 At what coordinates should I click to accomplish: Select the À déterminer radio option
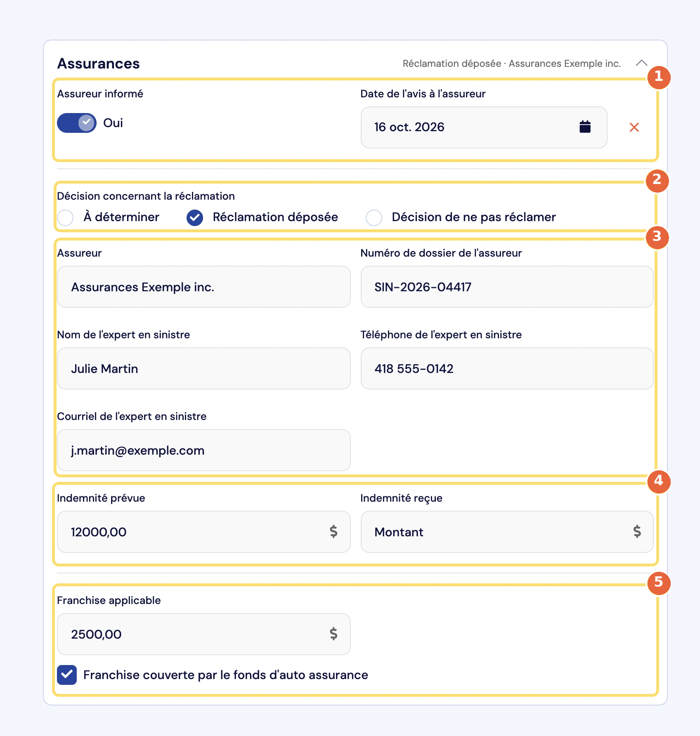65,217
